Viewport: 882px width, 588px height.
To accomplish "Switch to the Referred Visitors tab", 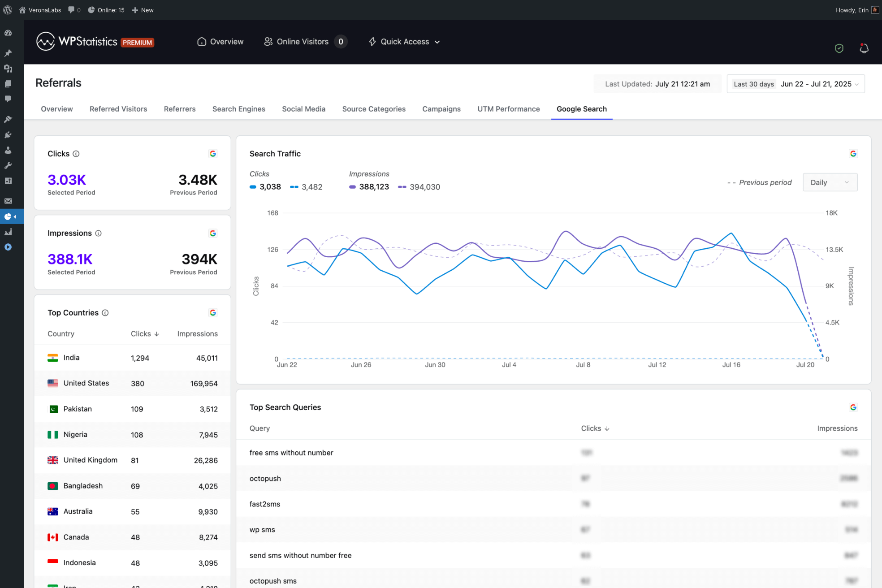I will (118, 109).
